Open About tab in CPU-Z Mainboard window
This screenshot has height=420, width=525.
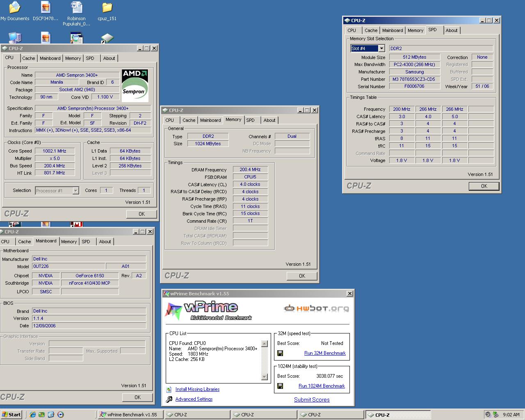pos(105,242)
